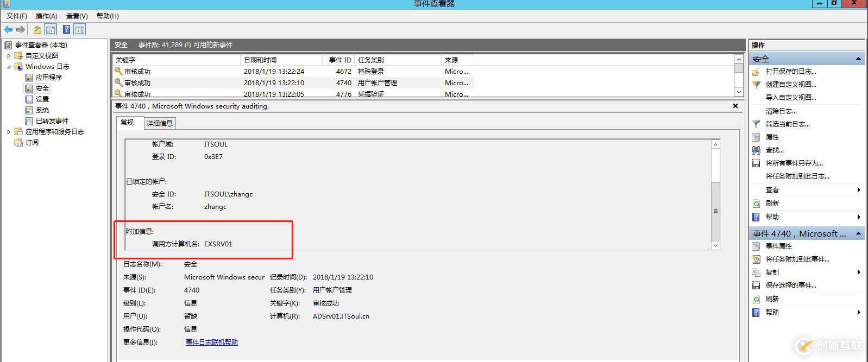Click the show/hide action pane toolbar icon
This screenshot has width=868, height=362.
click(80, 30)
